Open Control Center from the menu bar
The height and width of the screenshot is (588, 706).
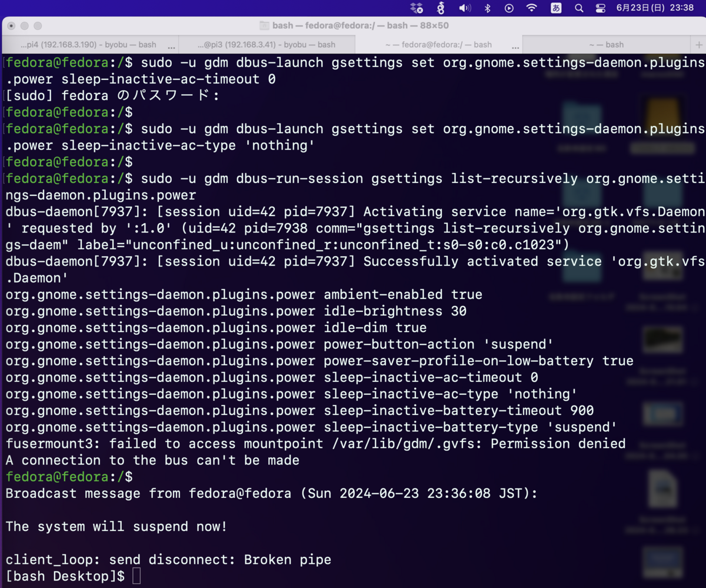click(x=601, y=8)
